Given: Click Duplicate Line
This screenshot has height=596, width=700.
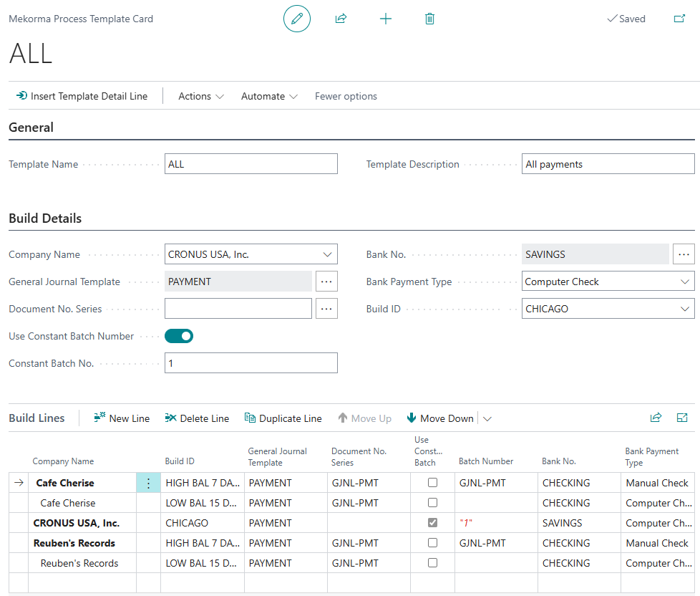Looking at the screenshot, I should point(283,418).
